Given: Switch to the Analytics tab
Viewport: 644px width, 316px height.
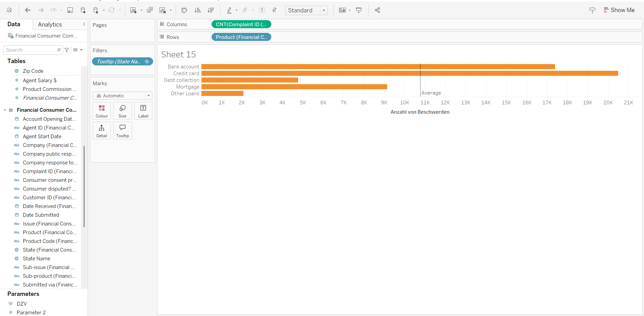Looking at the screenshot, I should pos(50,24).
